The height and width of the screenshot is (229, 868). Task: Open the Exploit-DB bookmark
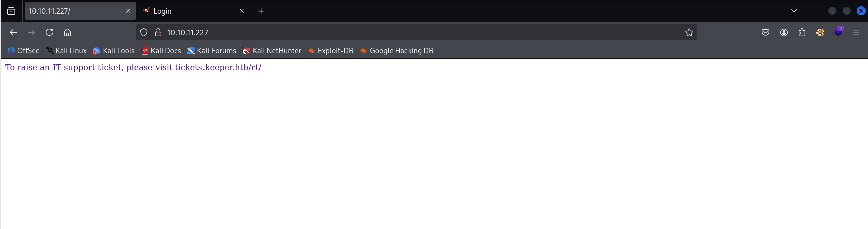click(x=331, y=51)
